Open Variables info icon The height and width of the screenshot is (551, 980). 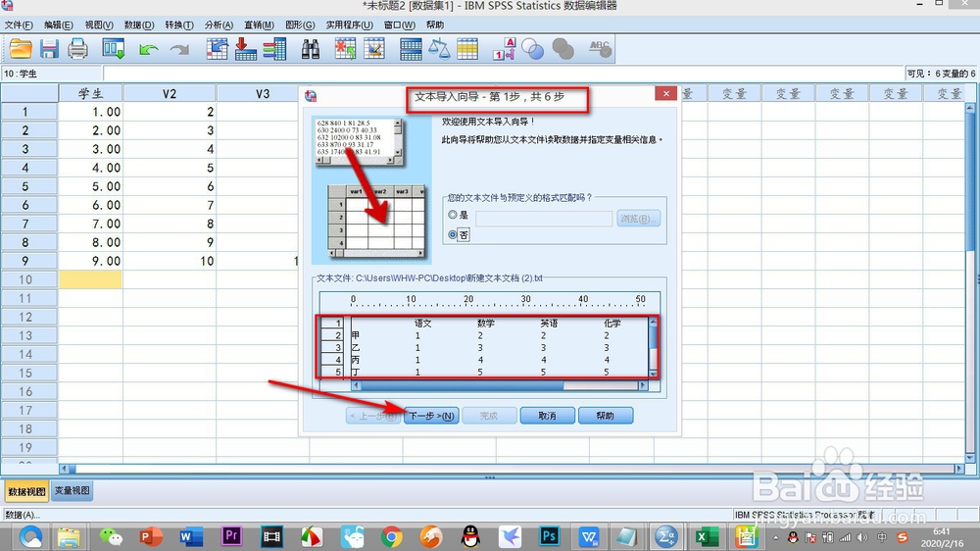click(274, 49)
